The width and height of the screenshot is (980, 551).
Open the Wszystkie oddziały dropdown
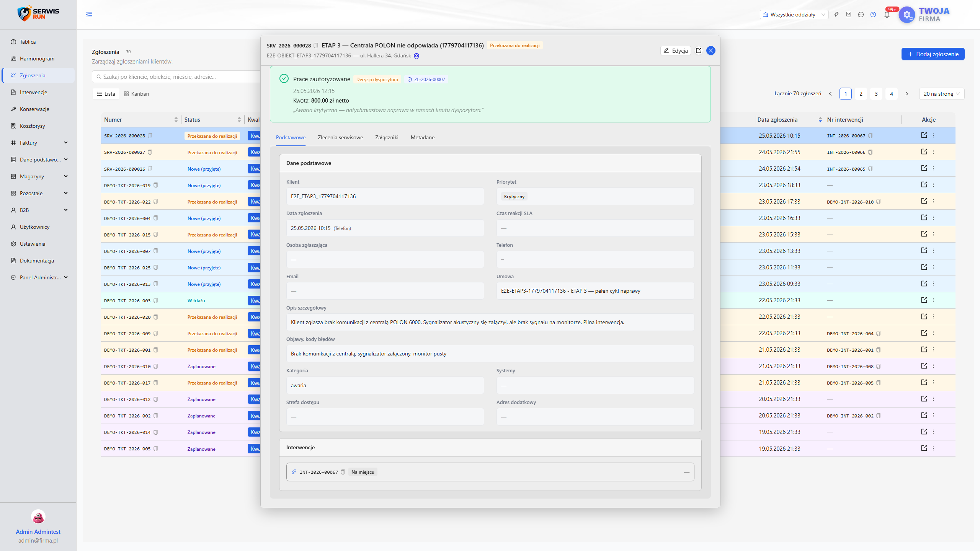coord(794,15)
